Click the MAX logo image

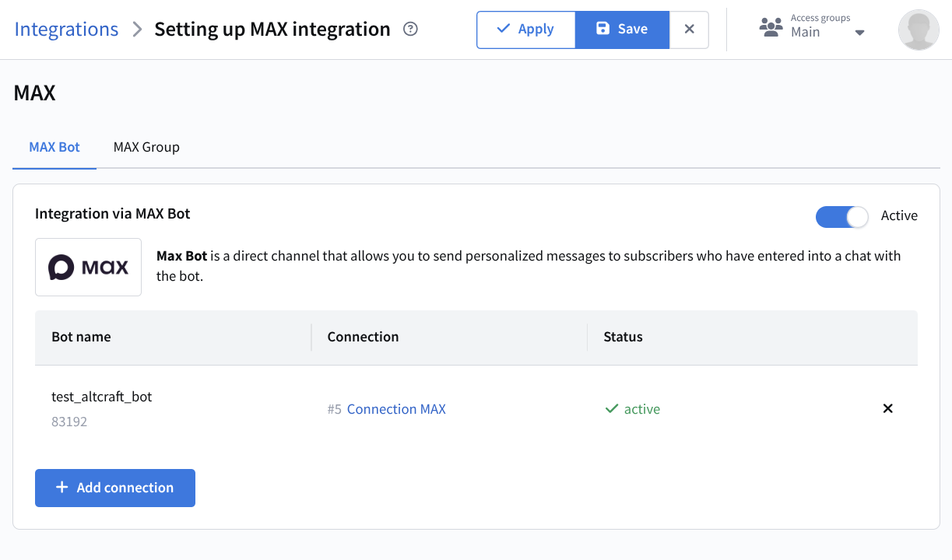(88, 268)
